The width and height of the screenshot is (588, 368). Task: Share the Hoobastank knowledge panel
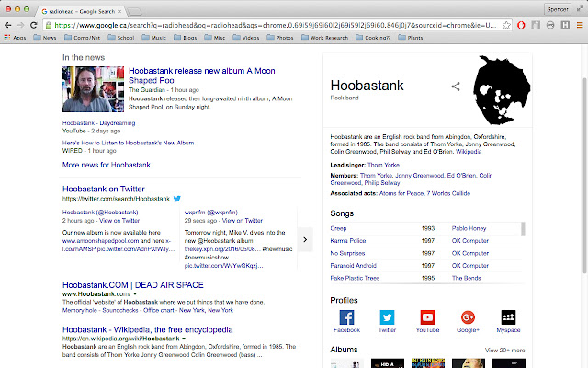coord(456,86)
